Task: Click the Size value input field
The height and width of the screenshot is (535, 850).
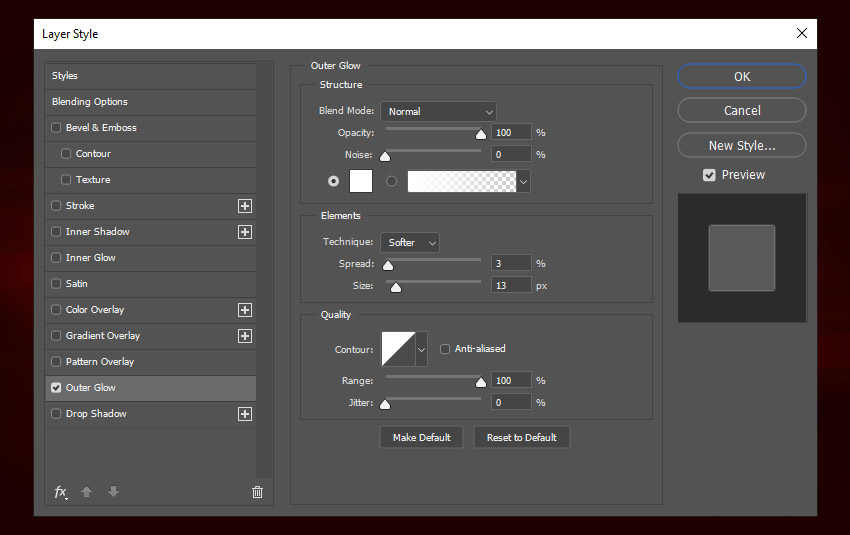Action: (511, 286)
